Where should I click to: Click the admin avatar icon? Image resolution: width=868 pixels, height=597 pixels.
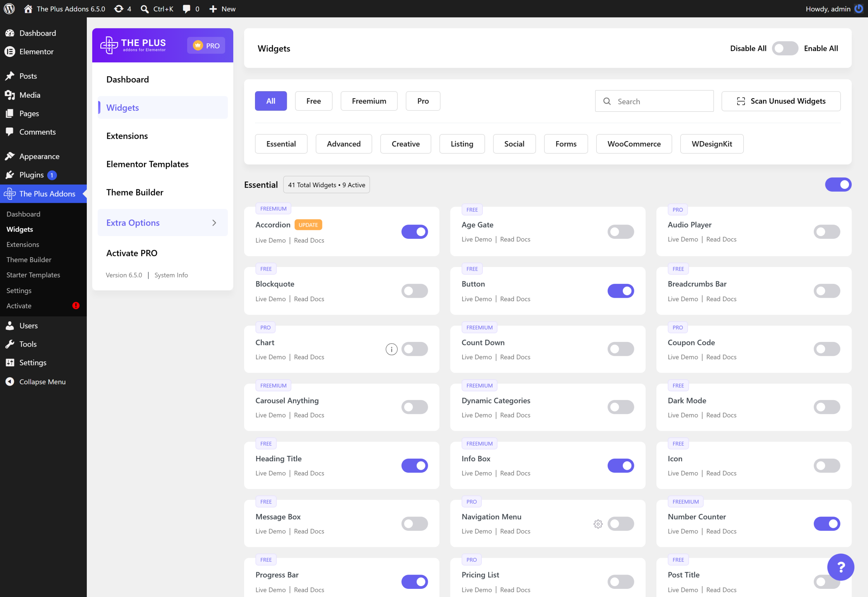[859, 8]
